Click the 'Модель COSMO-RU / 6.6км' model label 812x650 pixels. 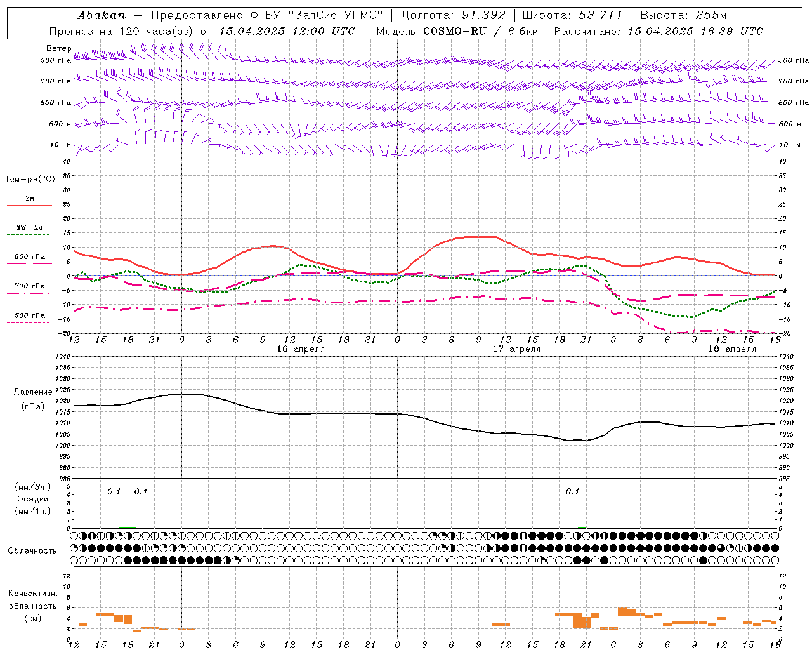[457, 31]
